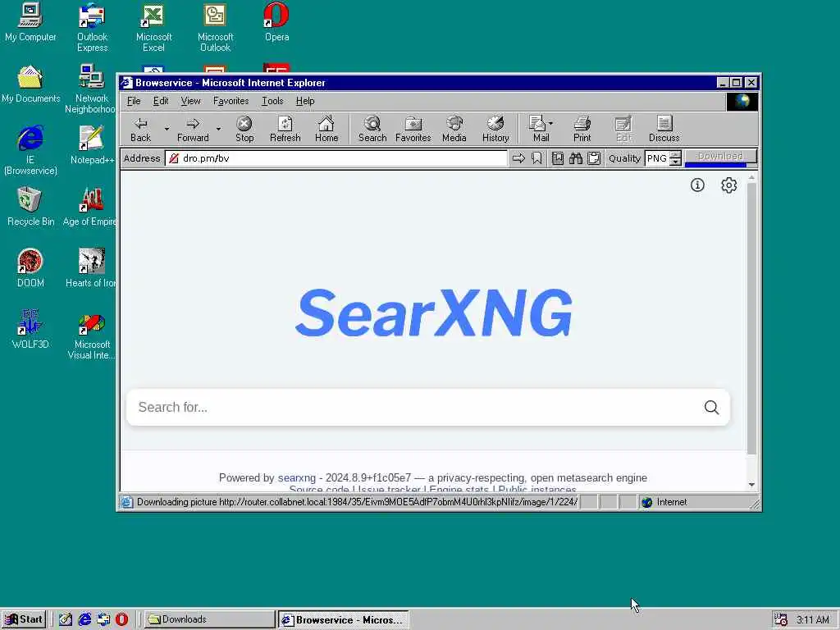Viewport: 840px width, 630px height.
Task: Open the Favorites folder toolbar button
Action: (x=413, y=129)
